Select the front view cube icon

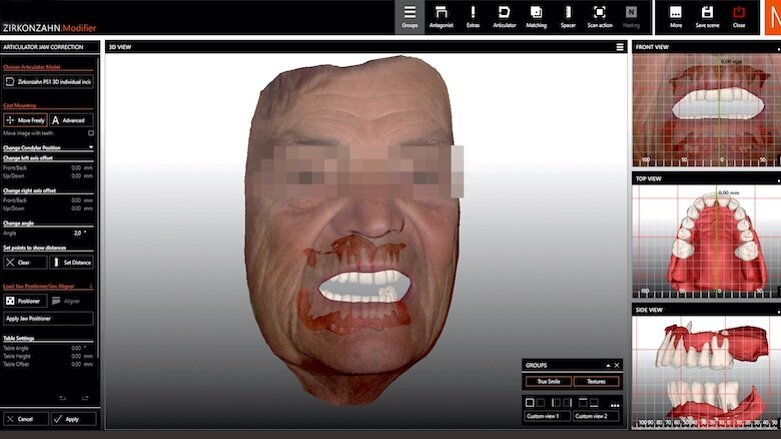coord(530,403)
